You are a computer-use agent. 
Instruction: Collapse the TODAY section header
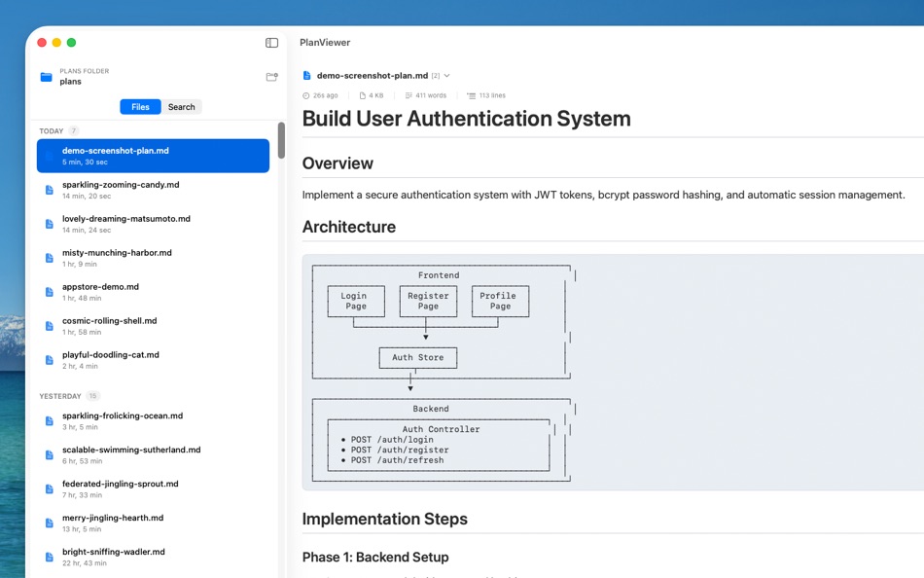[52, 131]
